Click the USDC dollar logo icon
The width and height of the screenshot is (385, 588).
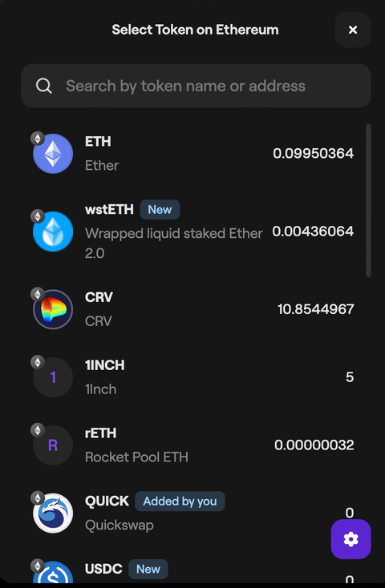[x=53, y=574]
